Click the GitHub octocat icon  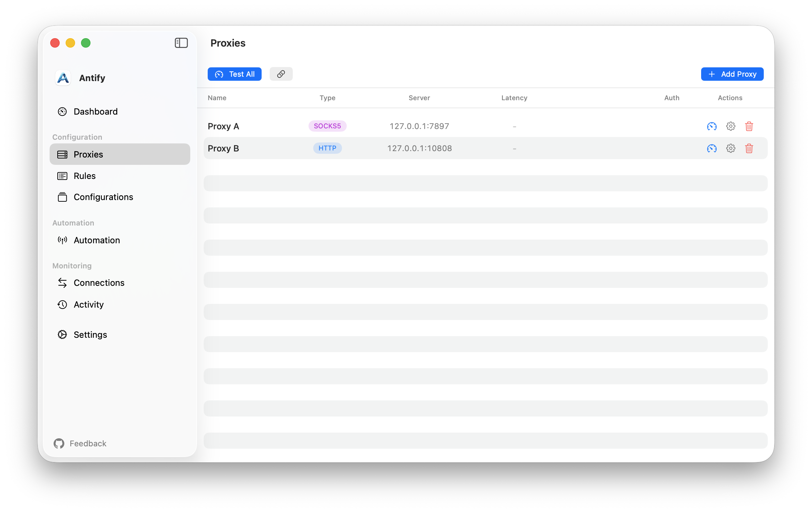[59, 443]
